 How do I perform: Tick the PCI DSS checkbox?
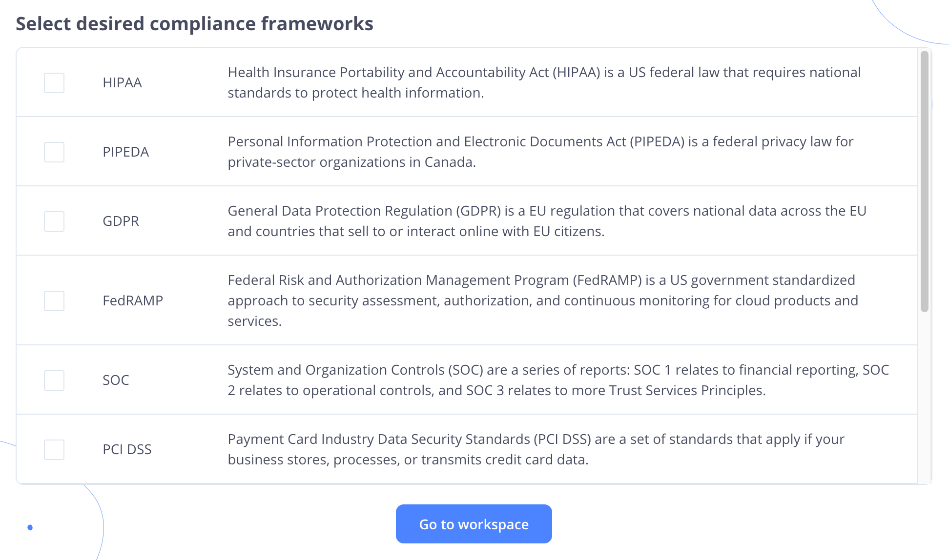54,450
